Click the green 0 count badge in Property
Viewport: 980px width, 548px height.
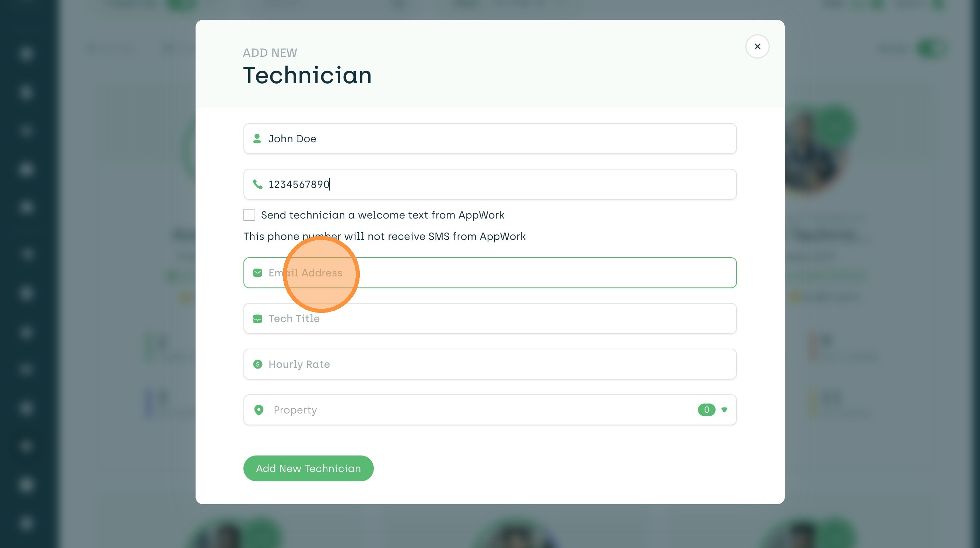point(706,410)
